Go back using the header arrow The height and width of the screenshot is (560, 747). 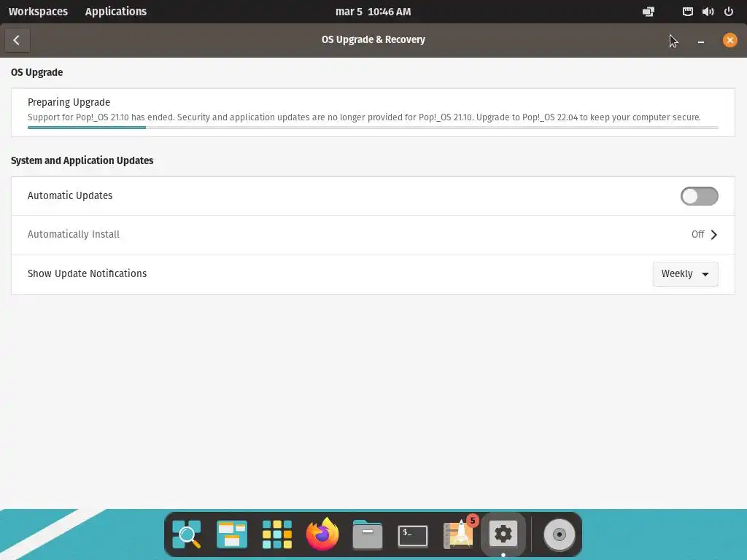coord(18,40)
